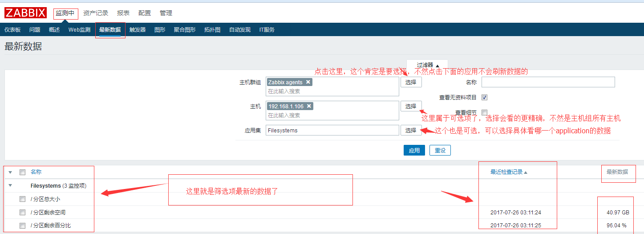Focus the 名称 filter input field
This screenshot has height=234, width=644.
point(548,82)
